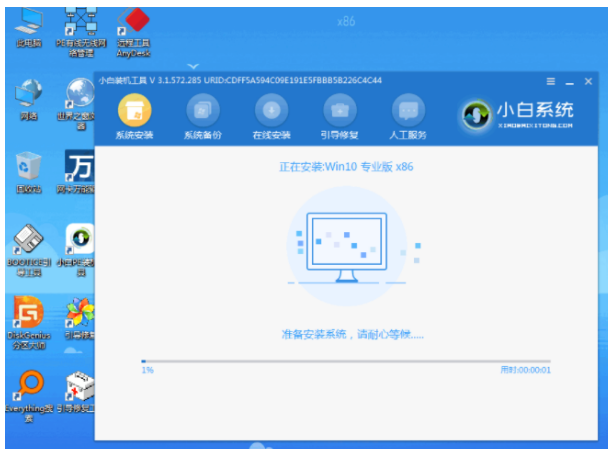
Task: Click the installation progress bar
Action: pyautogui.click(x=346, y=361)
